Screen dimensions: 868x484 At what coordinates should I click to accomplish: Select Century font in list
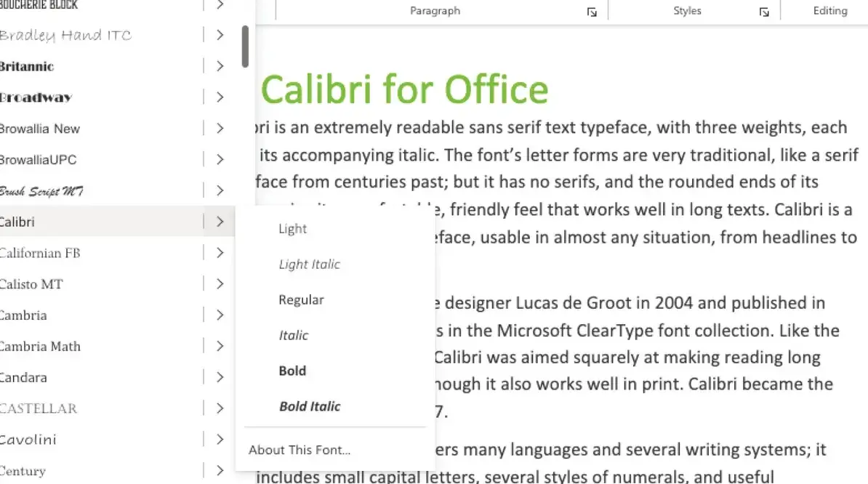22,471
